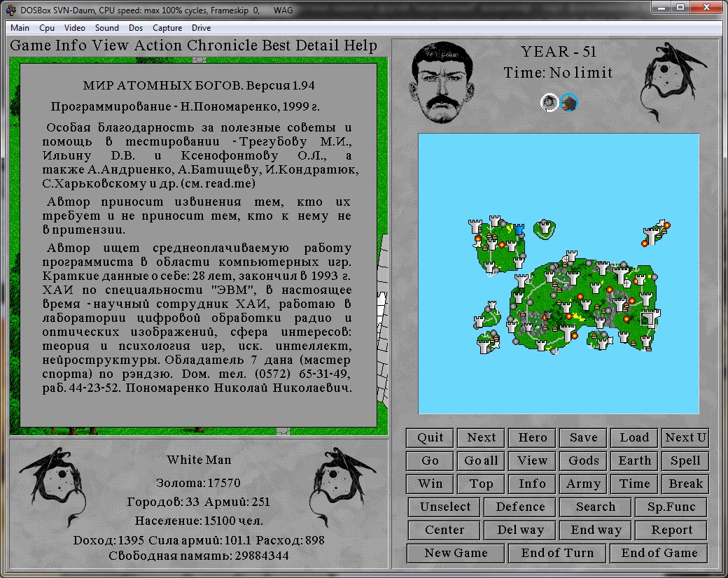
Task: Expand the DOSBox Cpu menu
Action: tap(47, 28)
